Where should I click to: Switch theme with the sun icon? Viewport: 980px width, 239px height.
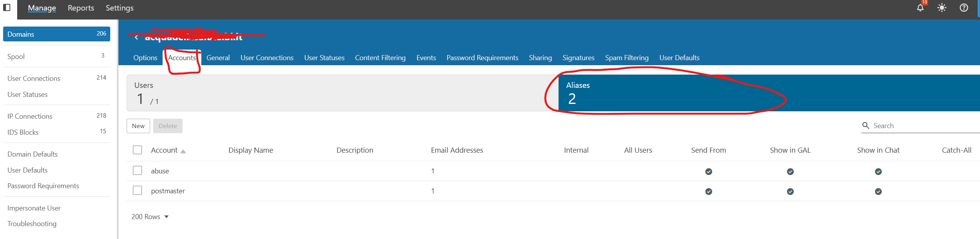[942, 8]
